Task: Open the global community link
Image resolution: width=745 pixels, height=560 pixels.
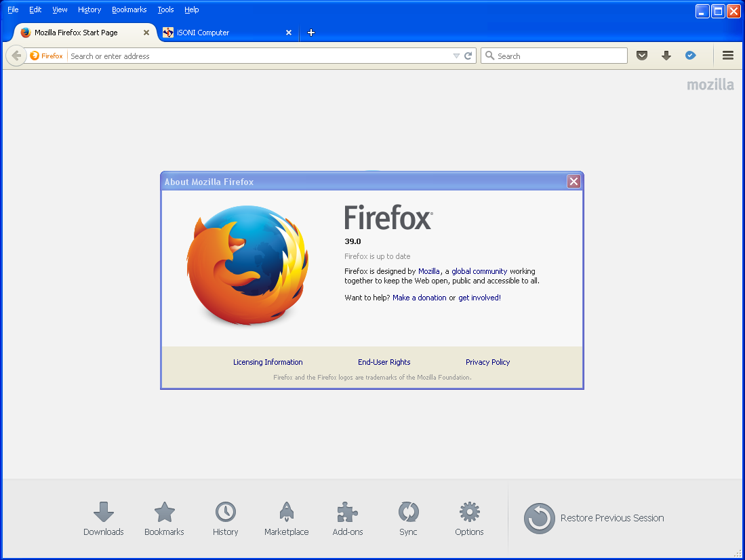Action: (479, 271)
